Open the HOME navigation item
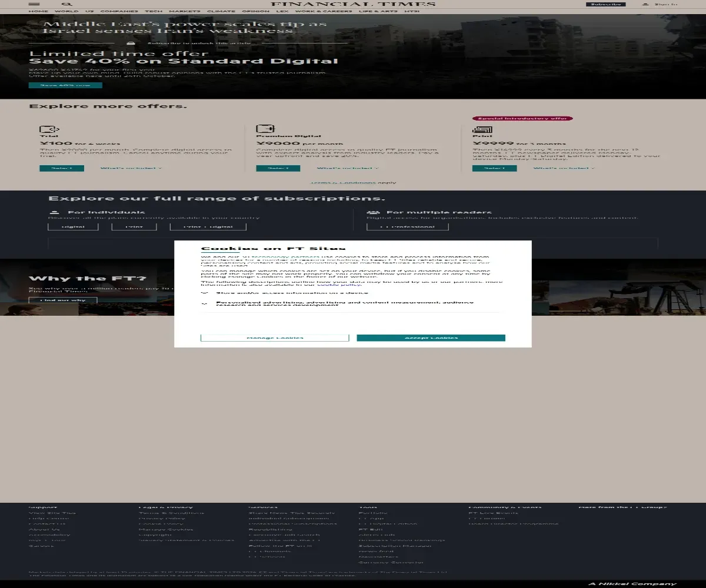 point(38,11)
